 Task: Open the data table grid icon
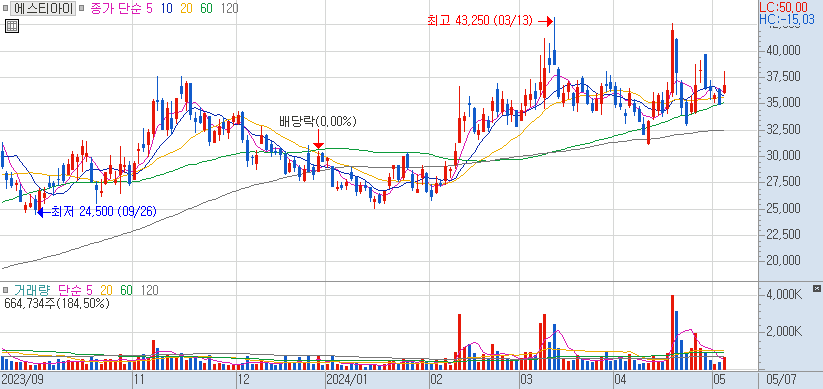tap(12, 26)
